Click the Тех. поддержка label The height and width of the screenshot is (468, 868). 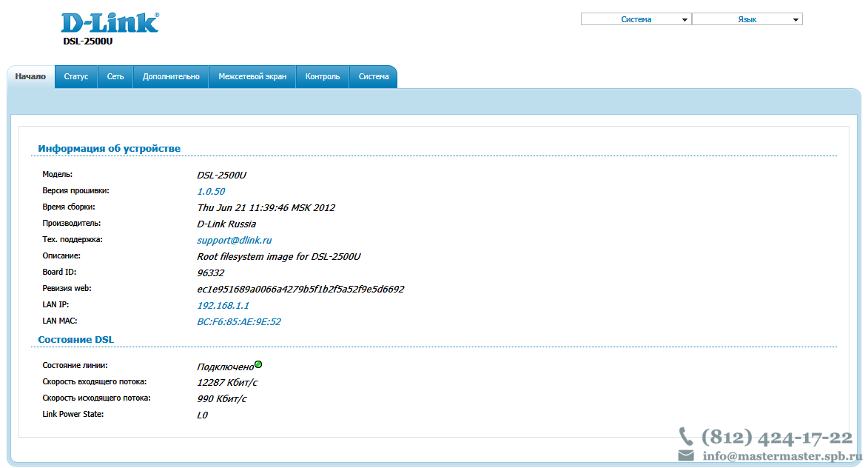[x=73, y=240]
